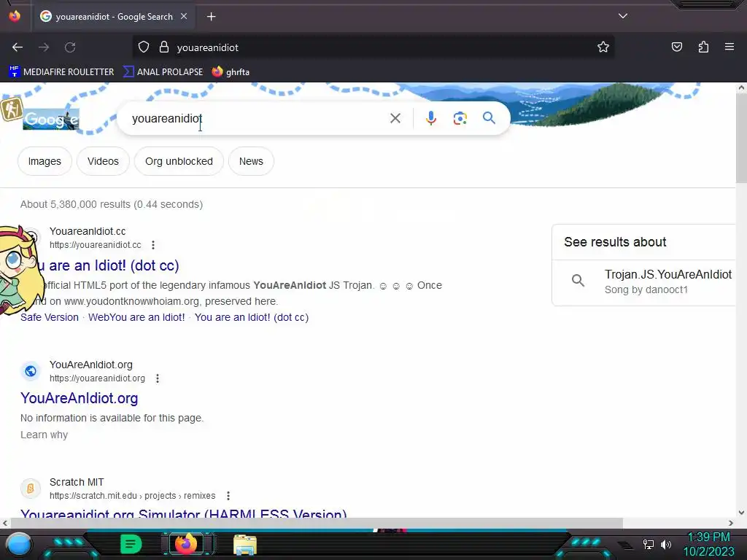Filter results by Videos
This screenshot has width=747, height=560.
click(103, 161)
